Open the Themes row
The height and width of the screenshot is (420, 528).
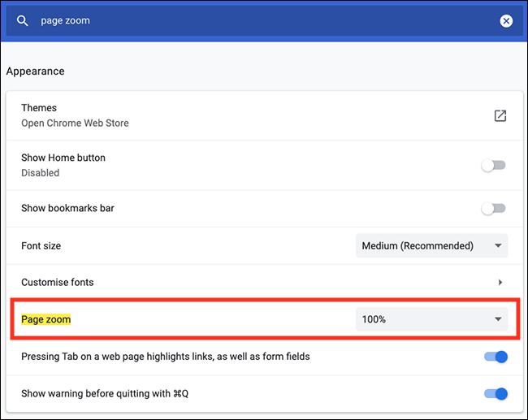coord(264,115)
